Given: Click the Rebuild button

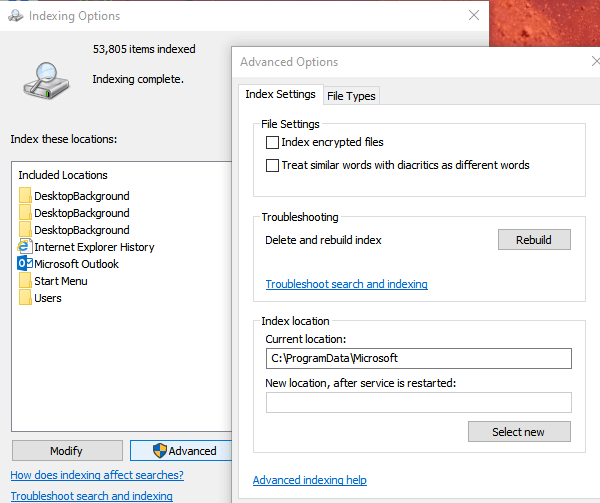Looking at the screenshot, I should [x=534, y=240].
